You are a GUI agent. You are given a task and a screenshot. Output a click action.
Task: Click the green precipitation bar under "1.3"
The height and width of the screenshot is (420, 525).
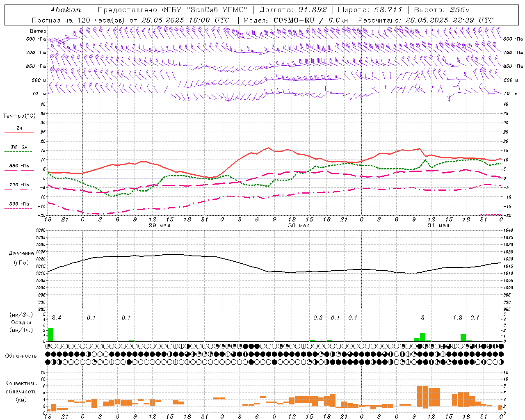[463, 338]
